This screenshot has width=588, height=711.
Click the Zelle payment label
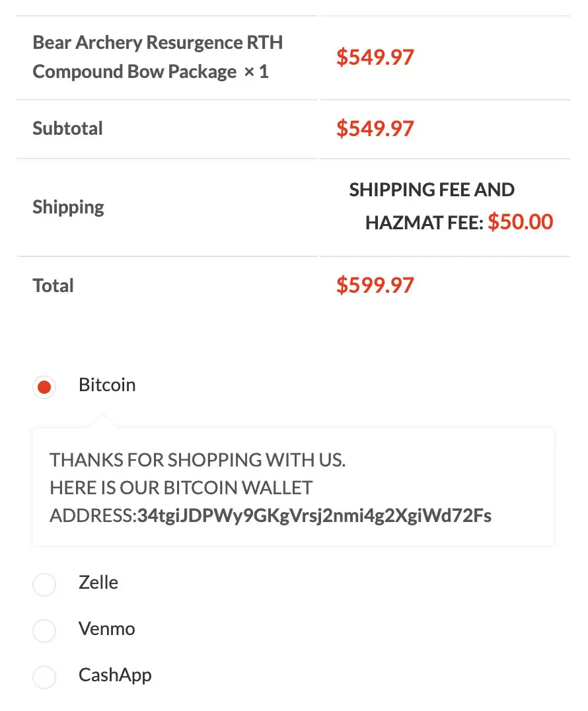coord(98,582)
